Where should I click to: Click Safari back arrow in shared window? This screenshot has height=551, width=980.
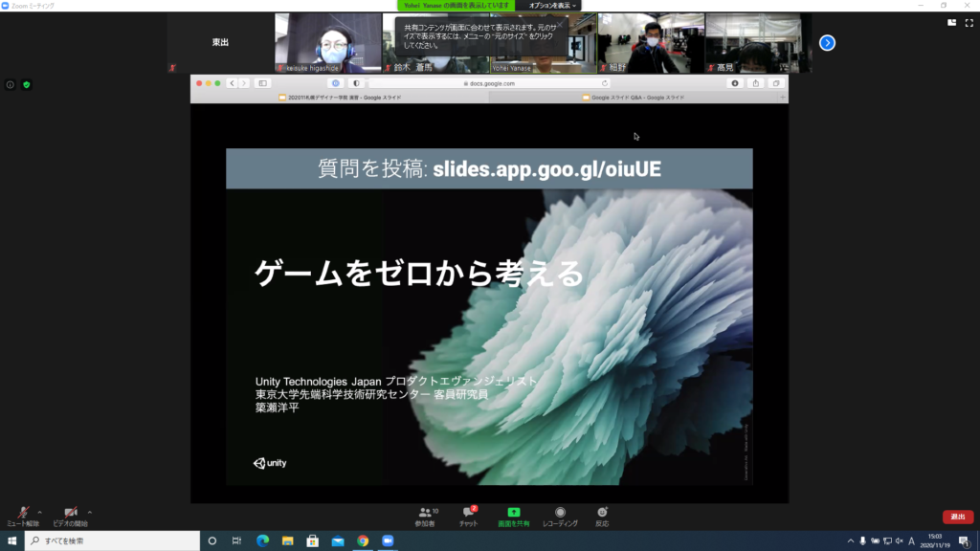232,83
